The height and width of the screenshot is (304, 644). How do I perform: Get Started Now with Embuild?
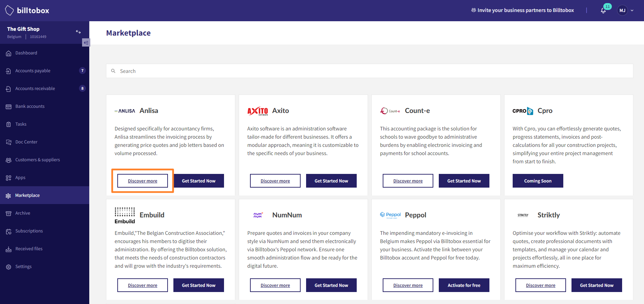(x=199, y=285)
